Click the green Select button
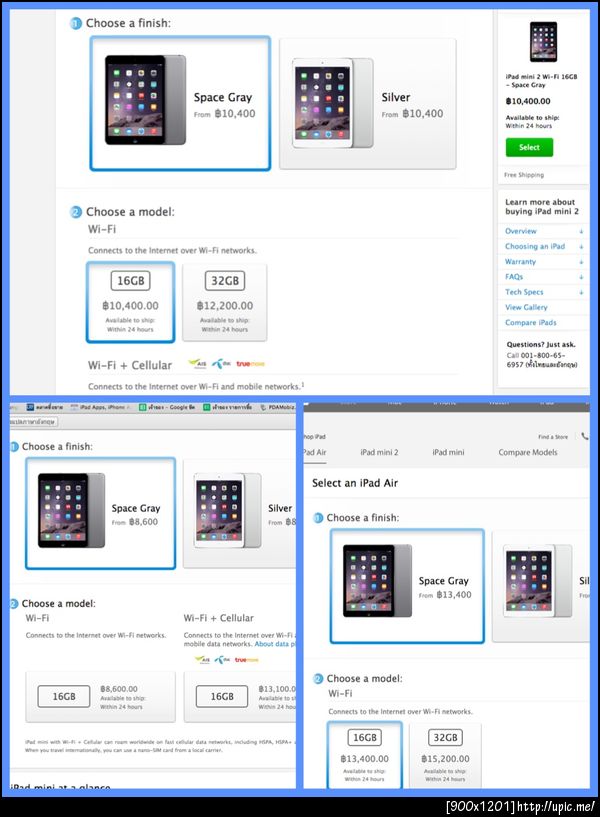The image size is (600, 817). tap(529, 147)
